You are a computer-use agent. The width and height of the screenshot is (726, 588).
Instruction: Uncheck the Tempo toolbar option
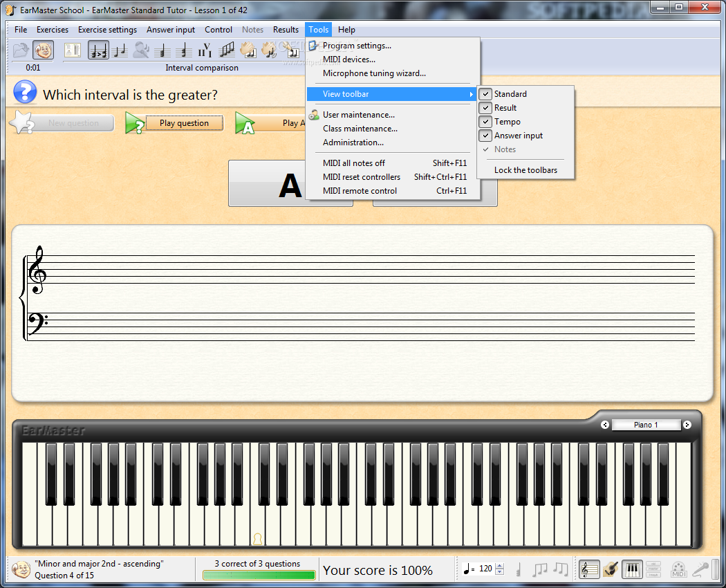click(x=525, y=122)
